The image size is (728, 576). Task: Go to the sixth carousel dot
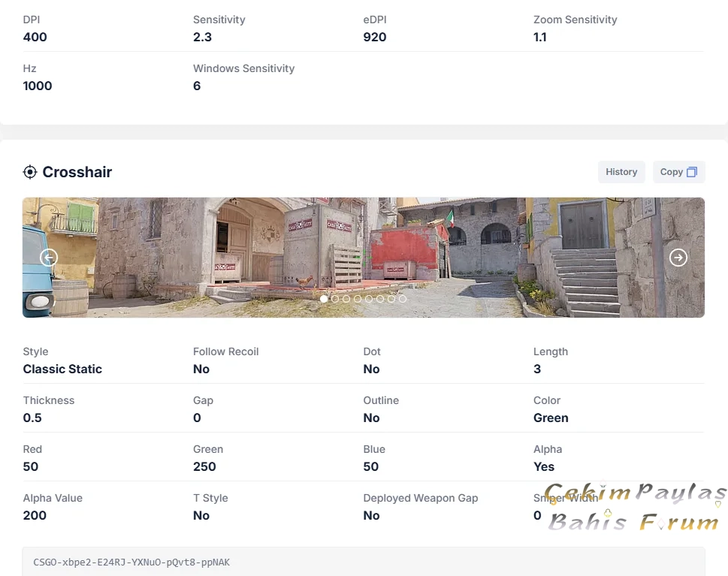point(380,299)
